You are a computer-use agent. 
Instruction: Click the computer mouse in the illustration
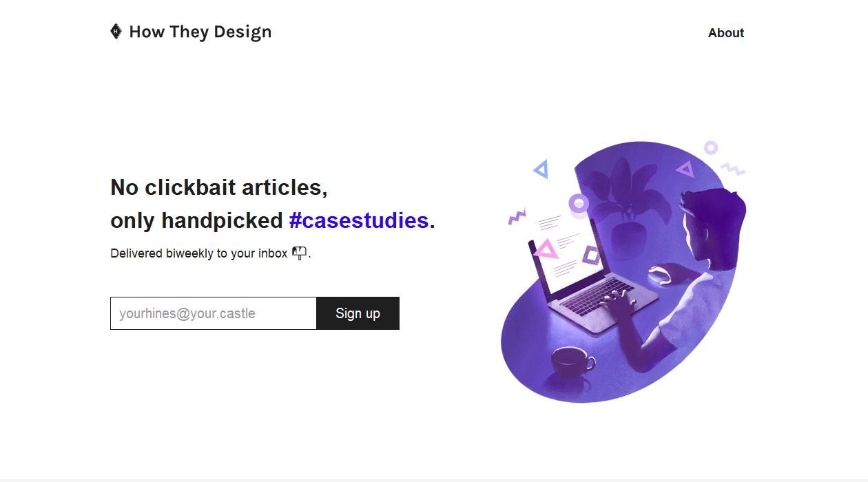click(x=660, y=274)
